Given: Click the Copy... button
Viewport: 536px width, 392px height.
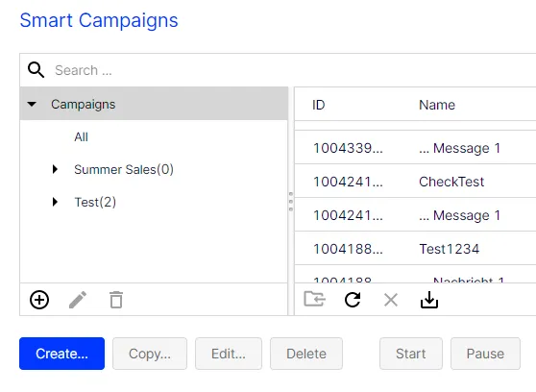Looking at the screenshot, I should tap(150, 354).
